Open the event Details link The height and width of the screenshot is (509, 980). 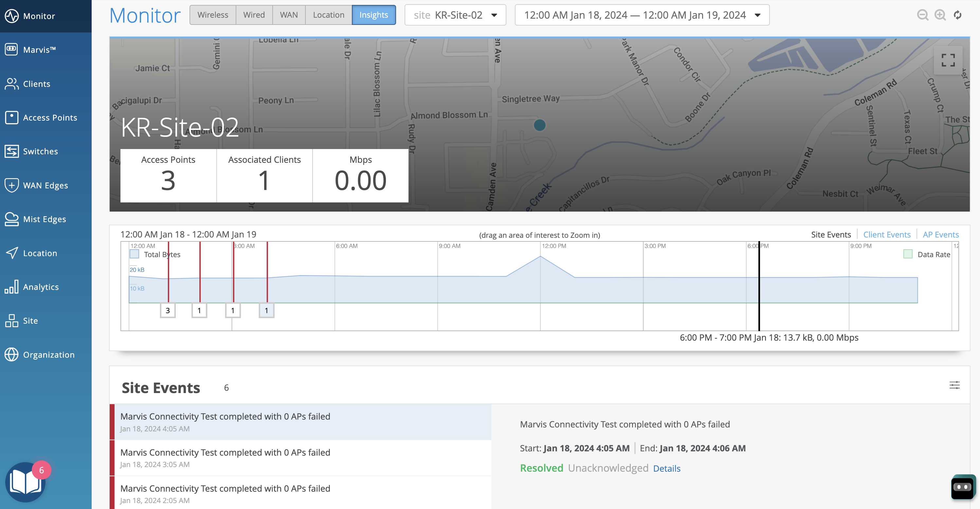pyautogui.click(x=666, y=468)
